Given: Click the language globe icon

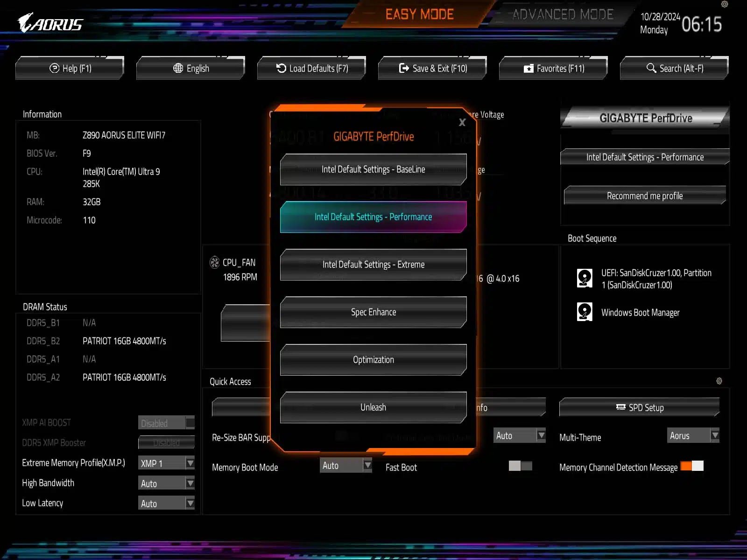Looking at the screenshot, I should tap(178, 68).
